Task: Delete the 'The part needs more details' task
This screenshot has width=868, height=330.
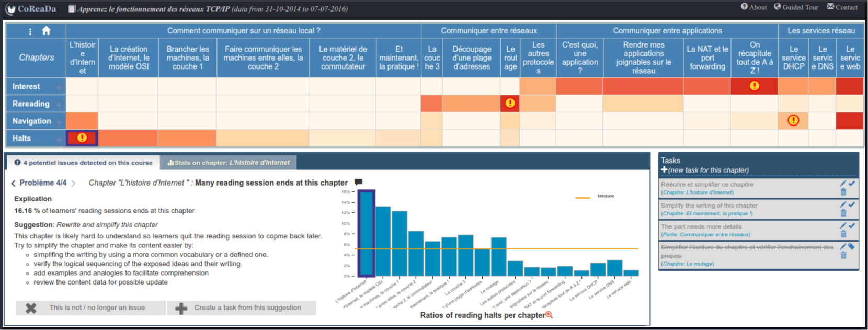Action: click(843, 234)
